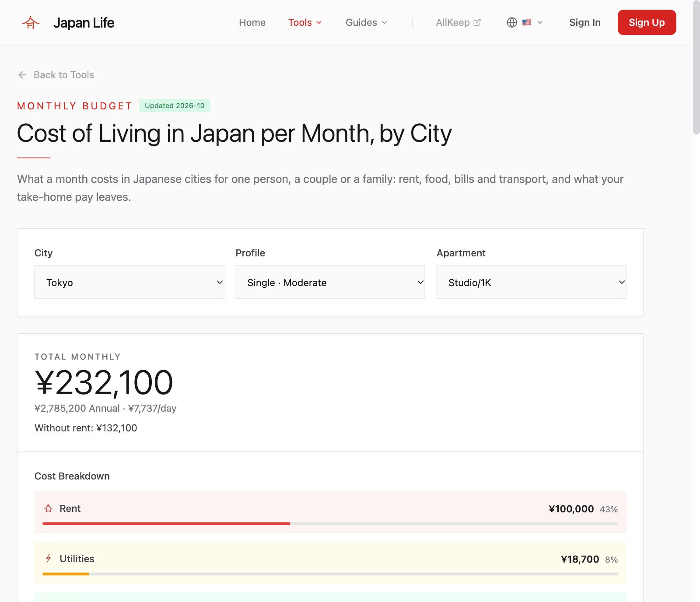This screenshot has height=602, width=700.
Task: Click the MONTHLY BUDGET label
Action: (x=74, y=106)
